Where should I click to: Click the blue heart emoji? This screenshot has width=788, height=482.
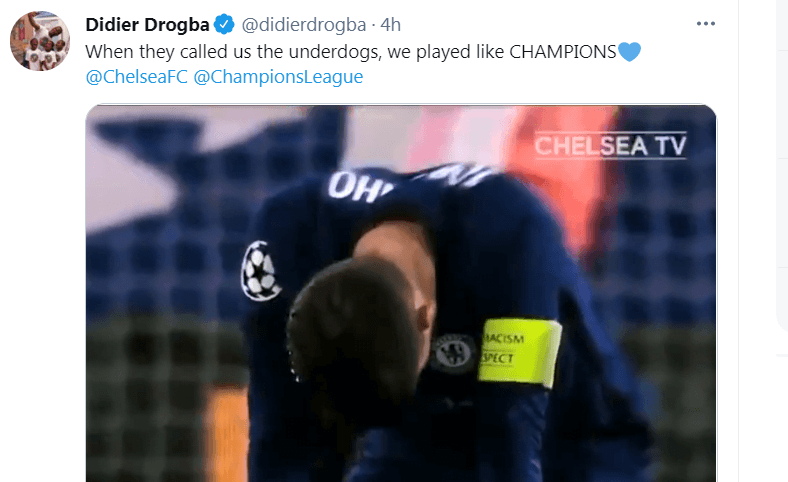point(629,51)
